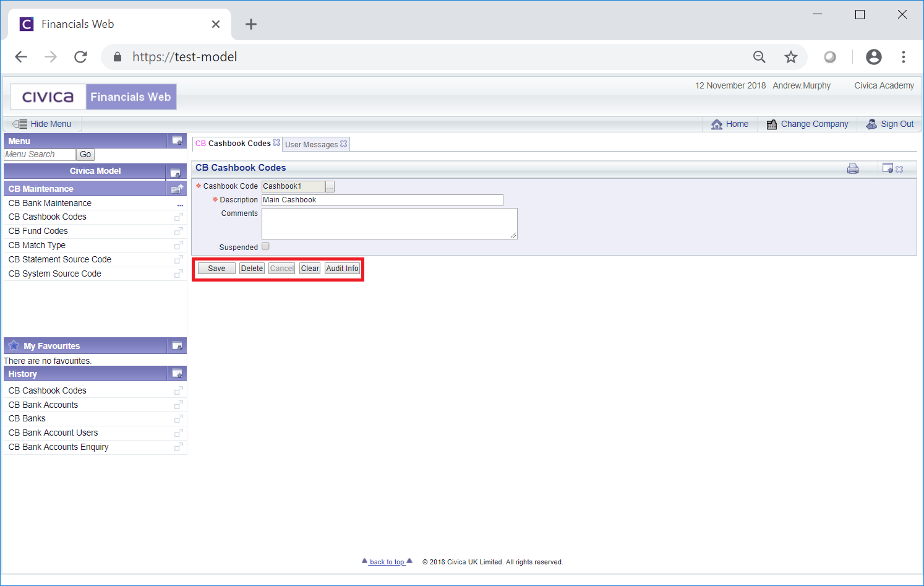Click popup icon beside History CB Bank Accounts
This screenshot has width=924, height=586.
tap(178, 405)
